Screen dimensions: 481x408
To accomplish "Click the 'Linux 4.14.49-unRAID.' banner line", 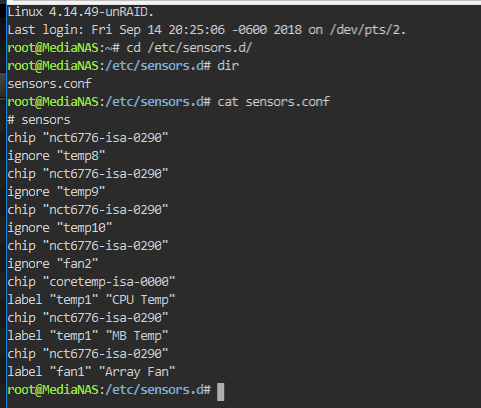I will pyautogui.click(x=80, y=12).
